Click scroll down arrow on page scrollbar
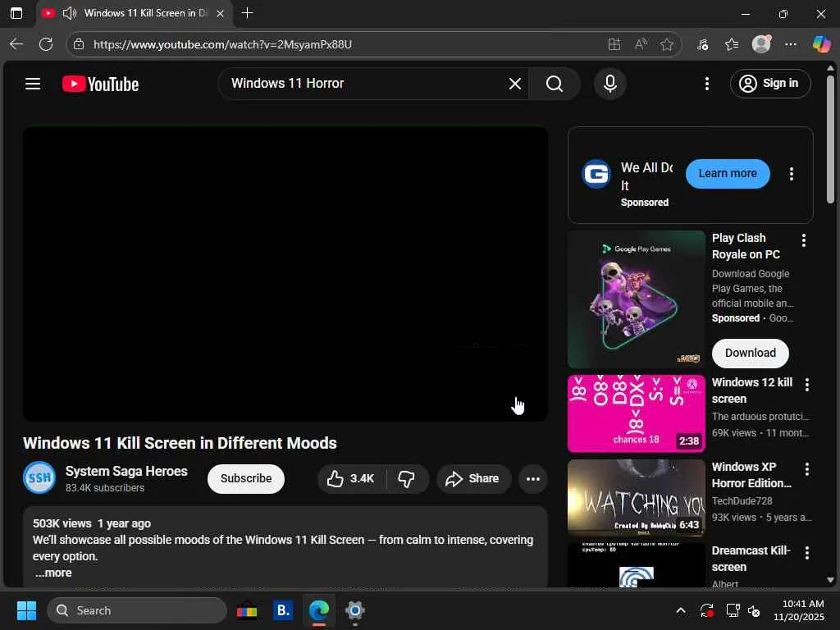Viewport: 840px width, 630px height. pos(830,580)
